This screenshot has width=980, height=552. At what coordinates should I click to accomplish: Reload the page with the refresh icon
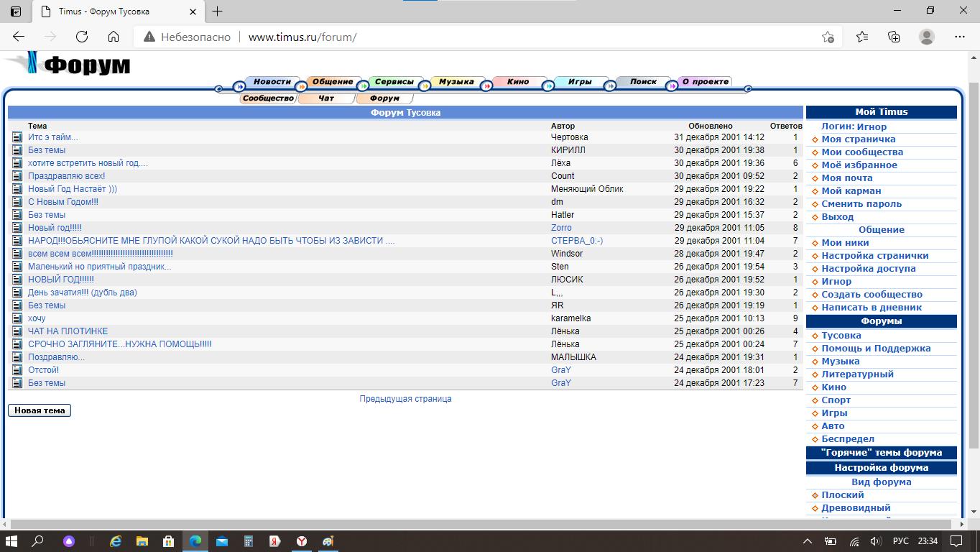pyautogui.click(x=82, y=37)
